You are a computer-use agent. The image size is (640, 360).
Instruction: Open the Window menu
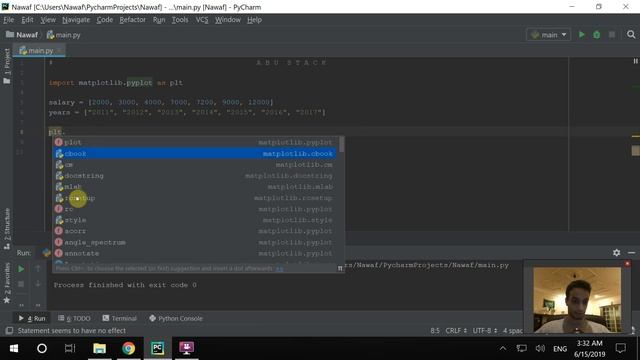[228, 20]
